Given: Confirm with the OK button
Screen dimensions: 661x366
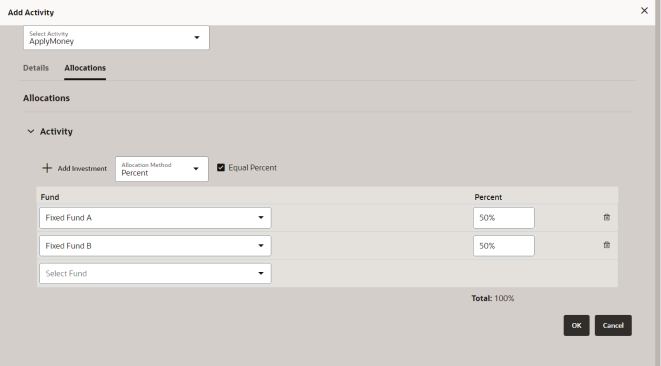Looking at the screenshot, I should coord(576,326).
